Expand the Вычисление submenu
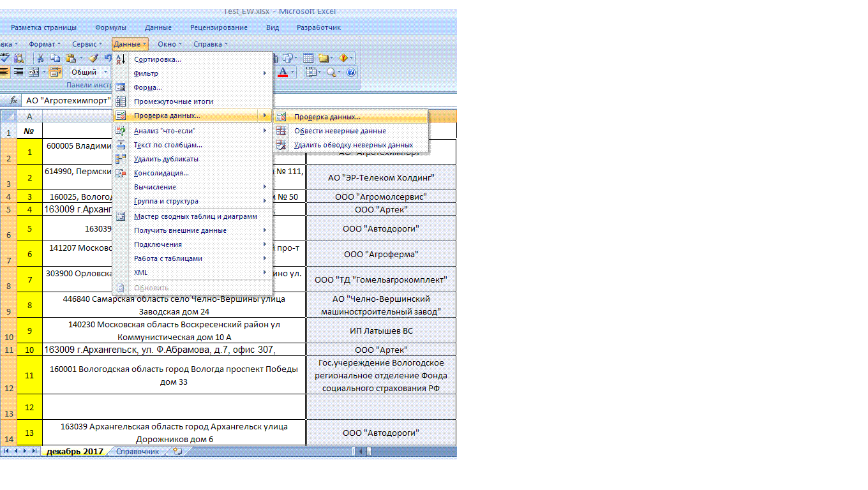The height and width of the screenshot is (490, 868). 265,187
